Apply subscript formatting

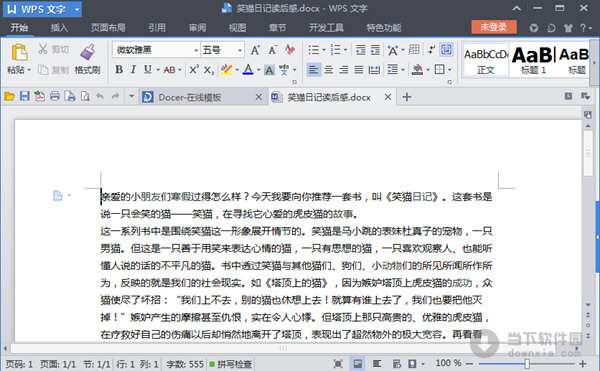click(x=209, y=70)
